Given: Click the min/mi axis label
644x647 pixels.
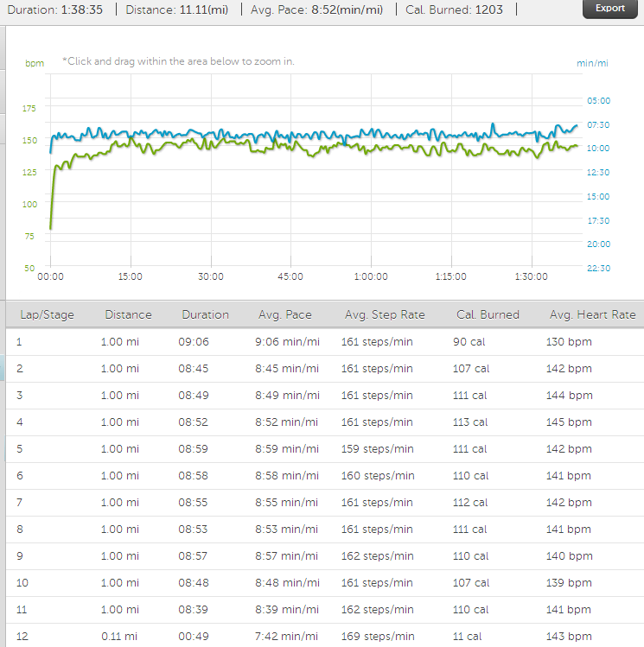Looking at the screenshot, I should (592, 64).
